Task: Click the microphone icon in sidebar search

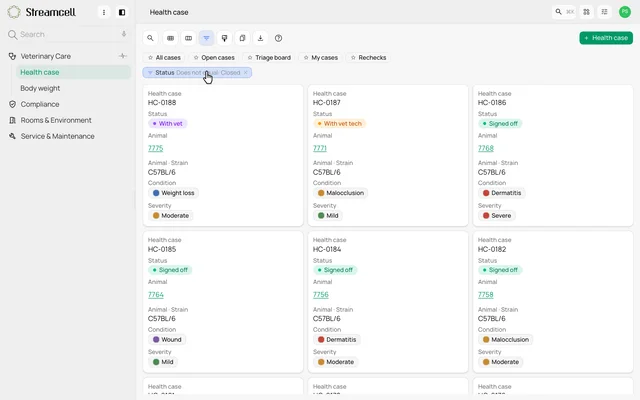Action: pos(124,34)
